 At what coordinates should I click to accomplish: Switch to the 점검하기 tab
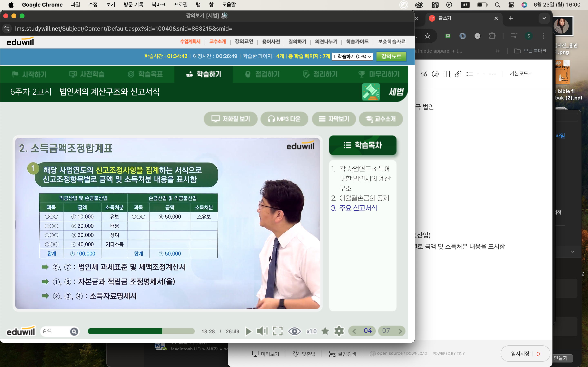click(x=262, y=74)
